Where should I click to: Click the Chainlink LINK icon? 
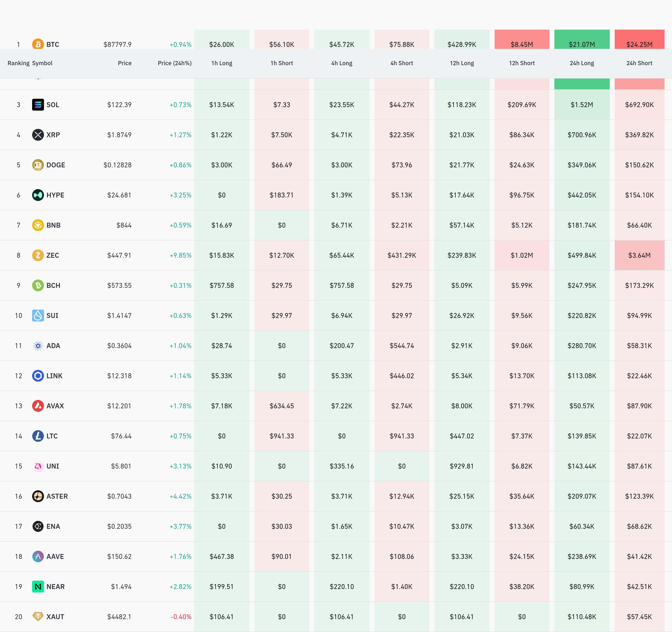click(x=38, y=375)
